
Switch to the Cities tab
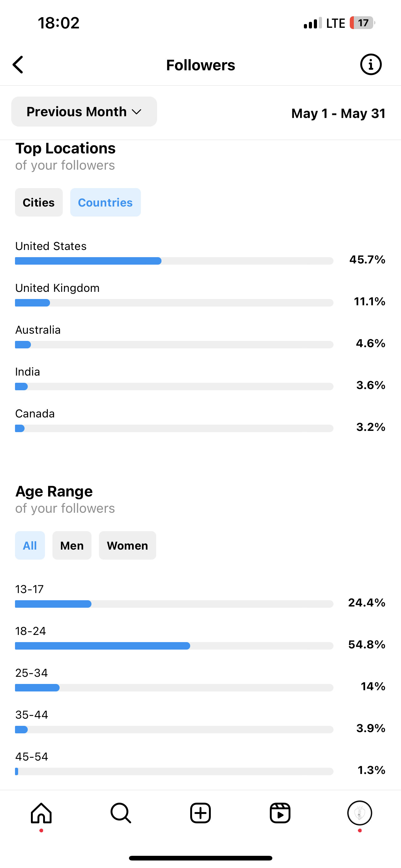pyautogui.click(x=39, y=202)
